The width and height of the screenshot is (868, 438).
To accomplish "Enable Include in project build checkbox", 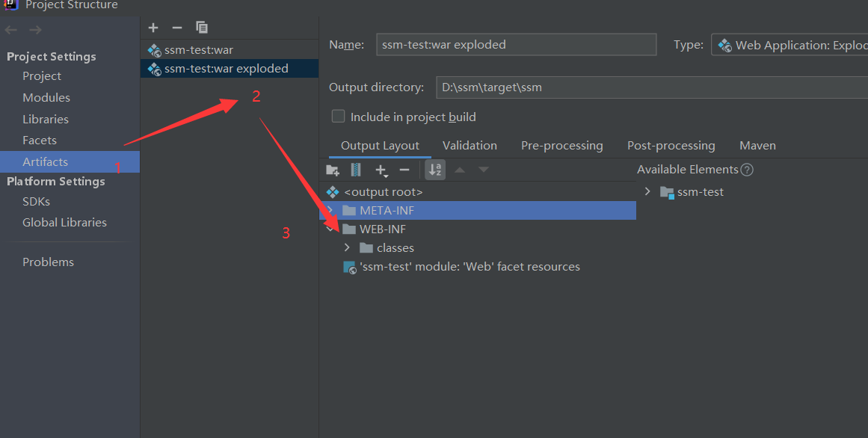I will click(338, 117).
